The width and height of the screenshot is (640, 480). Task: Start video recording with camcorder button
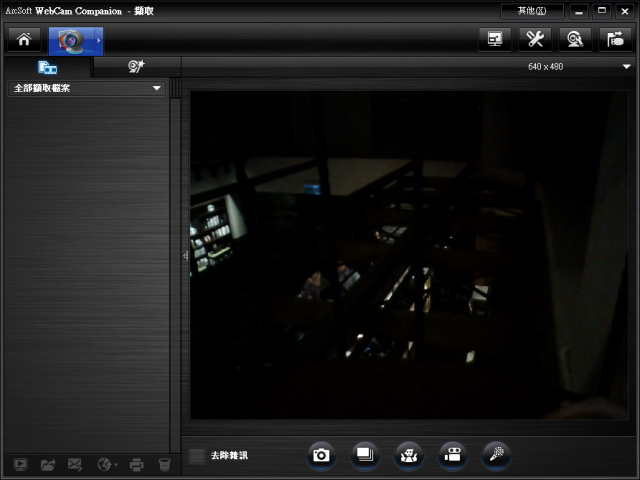pyautogui.click(x=453, y=455)
